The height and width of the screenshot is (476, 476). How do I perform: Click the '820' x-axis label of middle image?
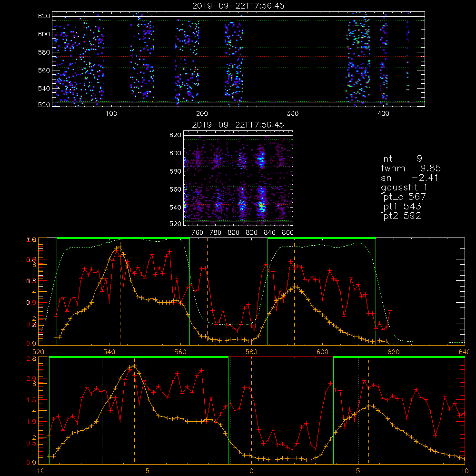click(x=252, y=233)
